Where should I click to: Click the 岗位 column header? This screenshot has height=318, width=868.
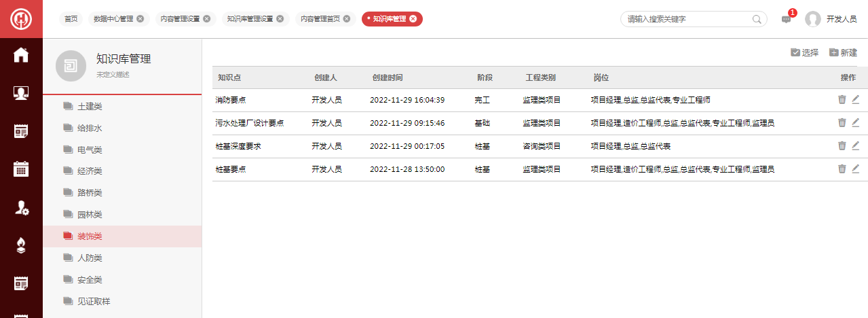click(601, 77)
